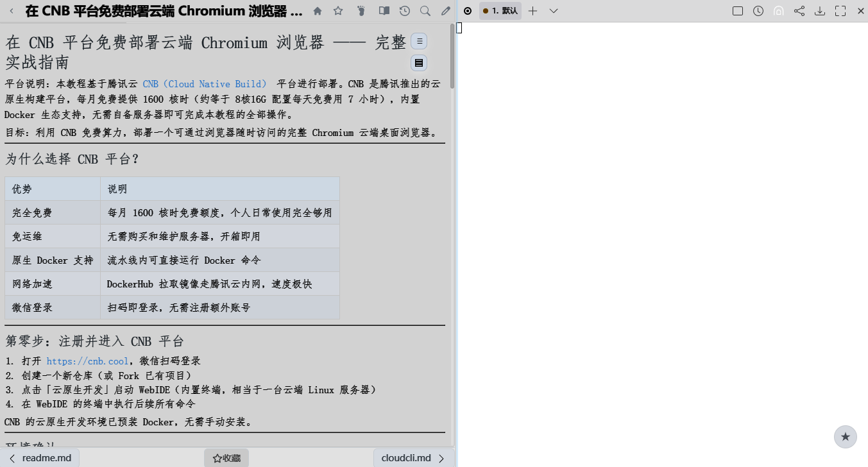Click the '免运维' table cell
Screen dimensions: 868x467
pyautogui.click(x=53, y=236)
